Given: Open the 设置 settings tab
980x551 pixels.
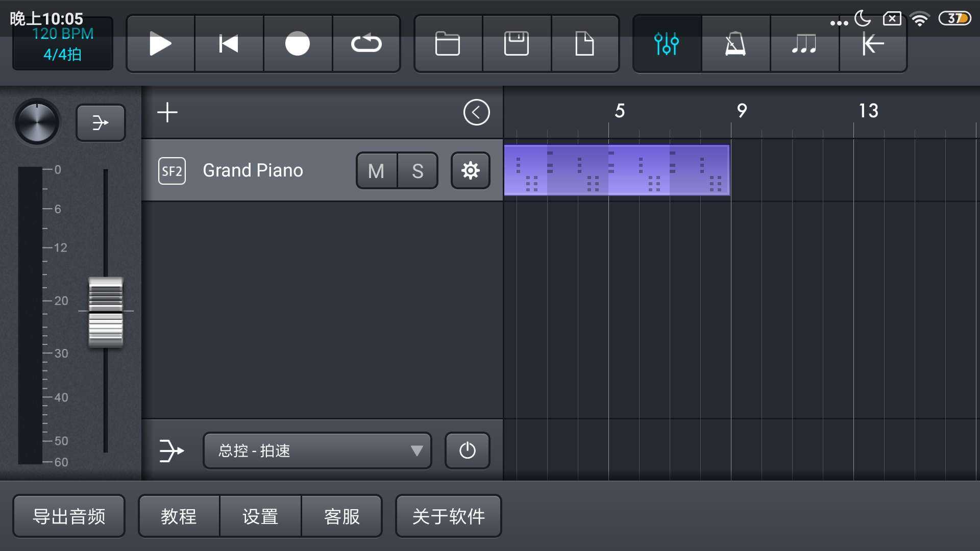Looking at the screenshot, I should pyautogui.click(x=260, y=516).
